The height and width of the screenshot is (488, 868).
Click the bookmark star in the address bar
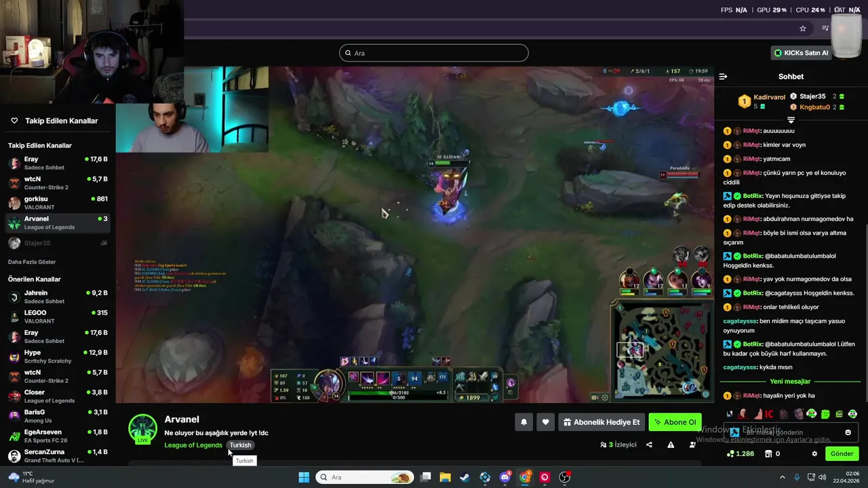coord(803,28)
